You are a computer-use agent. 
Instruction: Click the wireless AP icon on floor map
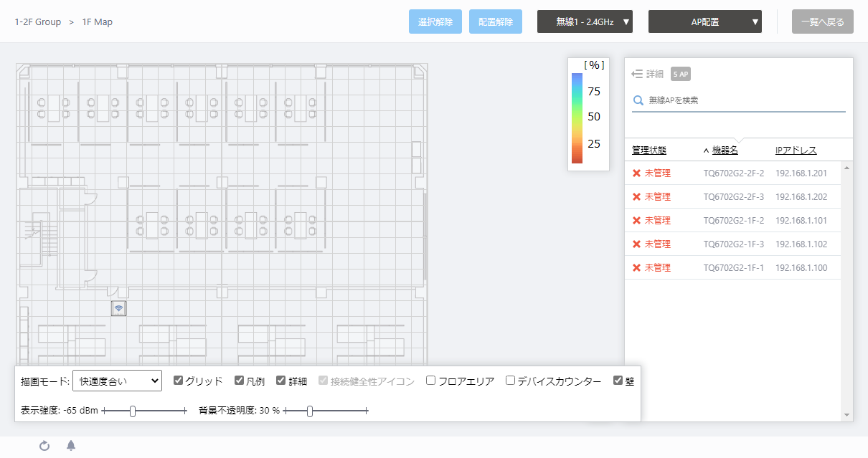pos(119,308)
